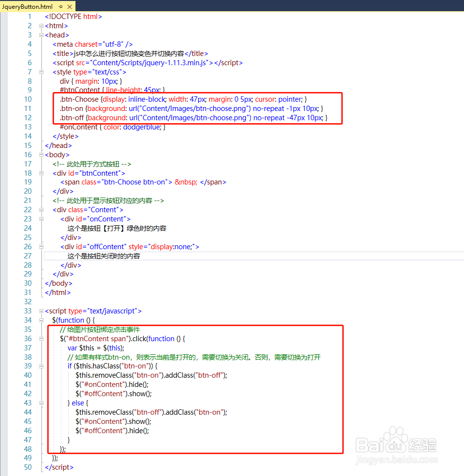464x476 pixels.
Task: Click line number 1 in the gutter
Action: (30, 17)
